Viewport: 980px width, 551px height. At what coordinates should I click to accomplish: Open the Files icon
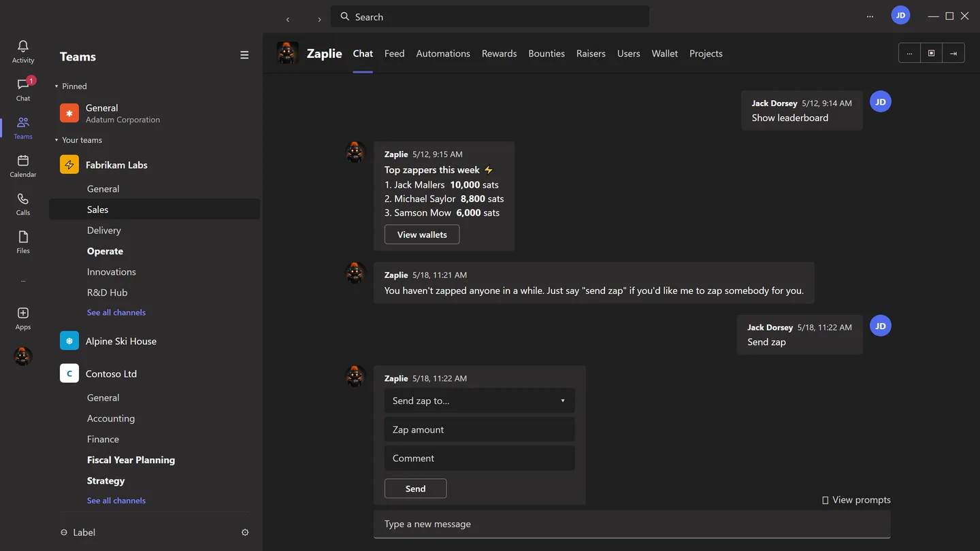[x=23, y=237]
